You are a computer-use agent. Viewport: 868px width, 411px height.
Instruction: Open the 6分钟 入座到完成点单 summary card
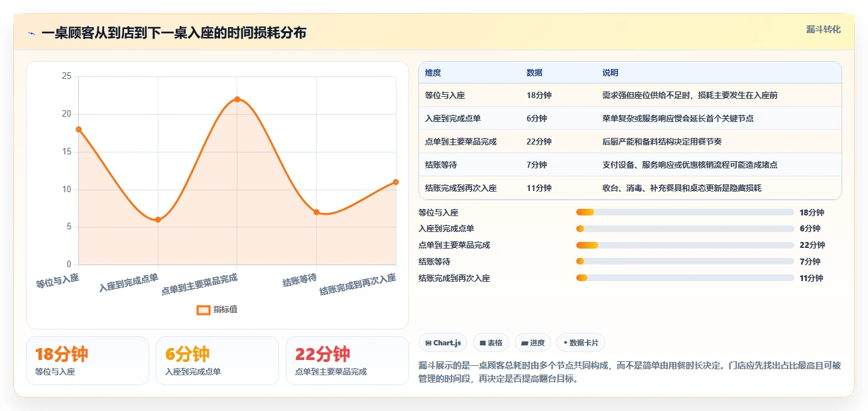pos(217,361)
